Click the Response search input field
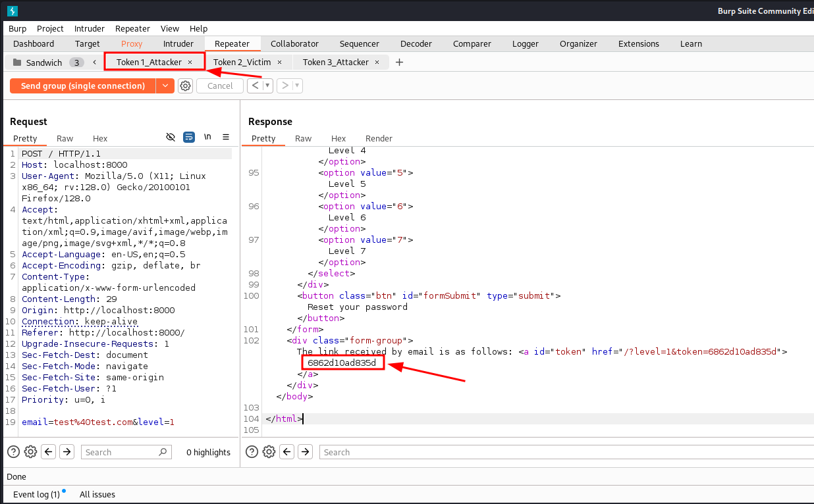Image resolution: width=814 pixels, height=504 pixels. coord(566,452)
